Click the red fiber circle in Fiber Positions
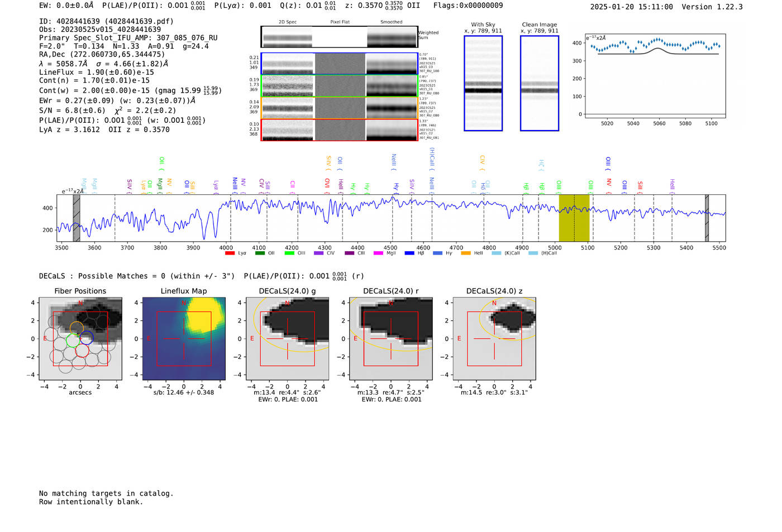Image resolution: width=782 pixels, height=532 pixels. 82,350
